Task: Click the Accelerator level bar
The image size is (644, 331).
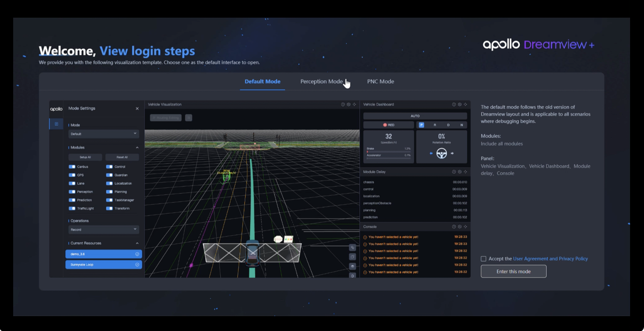Action: coord(389,158)
